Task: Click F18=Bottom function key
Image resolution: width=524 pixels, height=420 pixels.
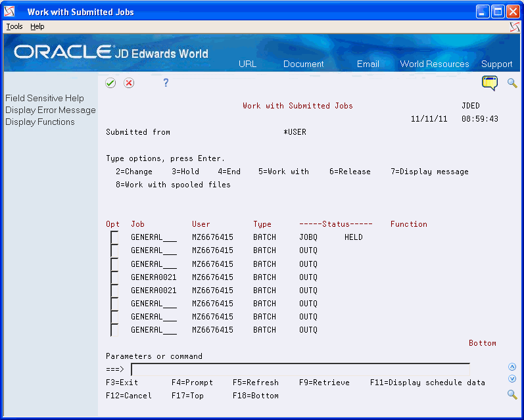Action: pyautogui.click(x=255, y=395)
